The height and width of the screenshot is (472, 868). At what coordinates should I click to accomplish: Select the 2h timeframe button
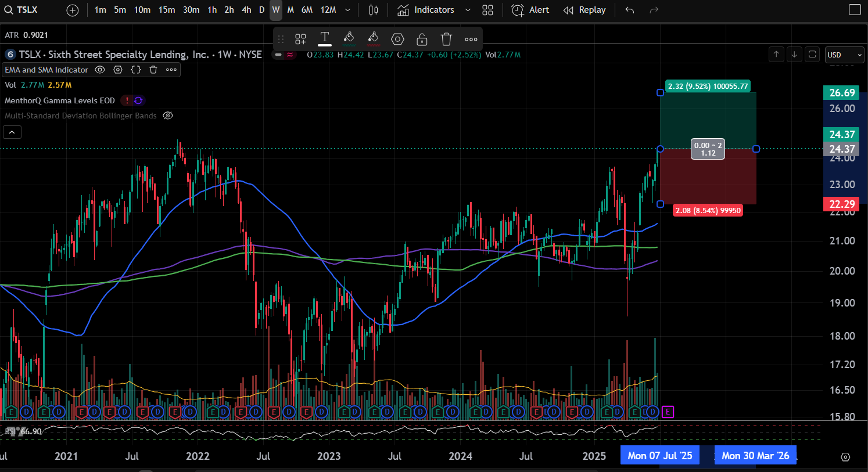coord(229,10)
